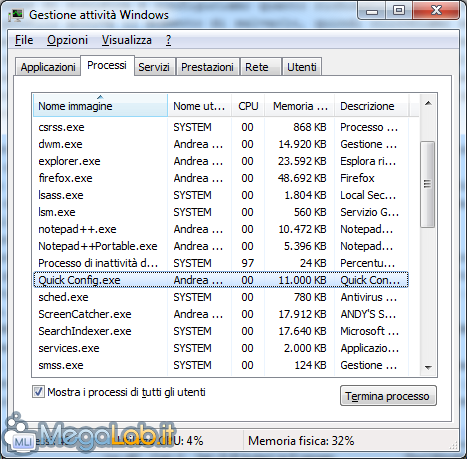Screen dimensions: 467x459
Task: Click the Esplora ri... description cell
Action: 368,161
